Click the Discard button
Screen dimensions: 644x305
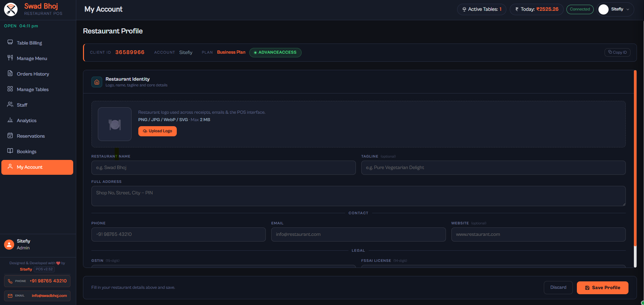click(558, 287)
